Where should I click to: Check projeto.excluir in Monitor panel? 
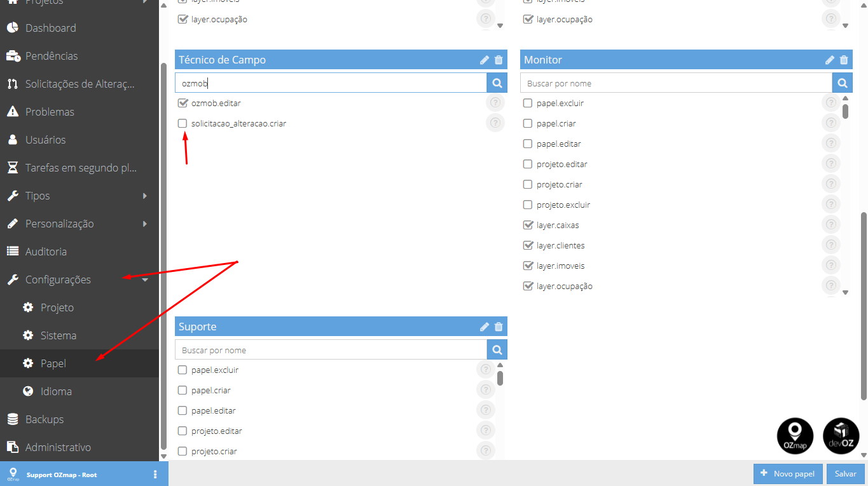527,205
